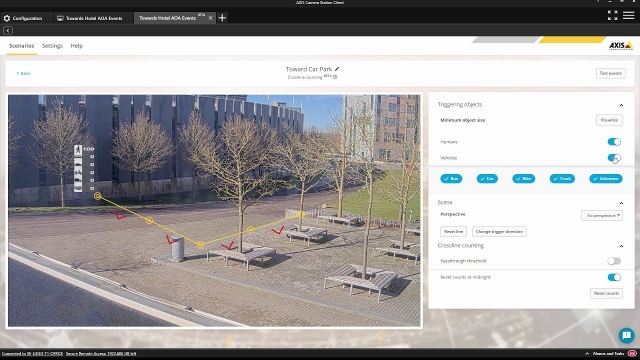Click the Test events button

point(611,73)
